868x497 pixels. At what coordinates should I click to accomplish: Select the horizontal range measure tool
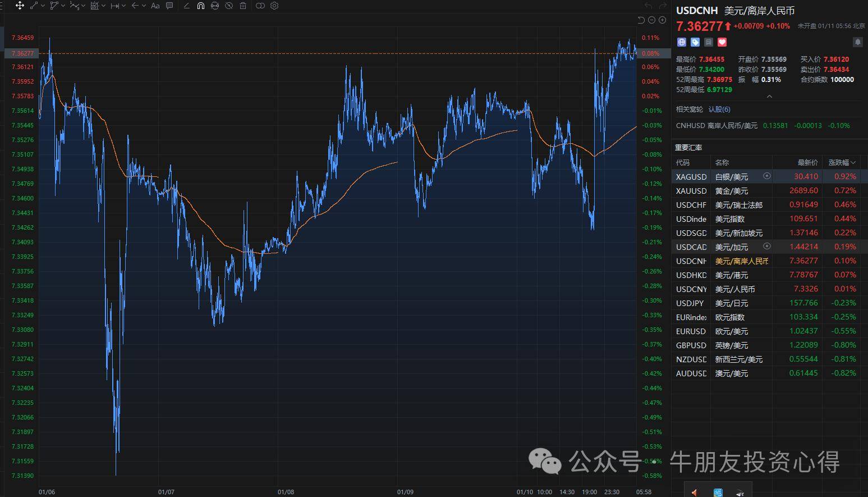coord(115,6)
